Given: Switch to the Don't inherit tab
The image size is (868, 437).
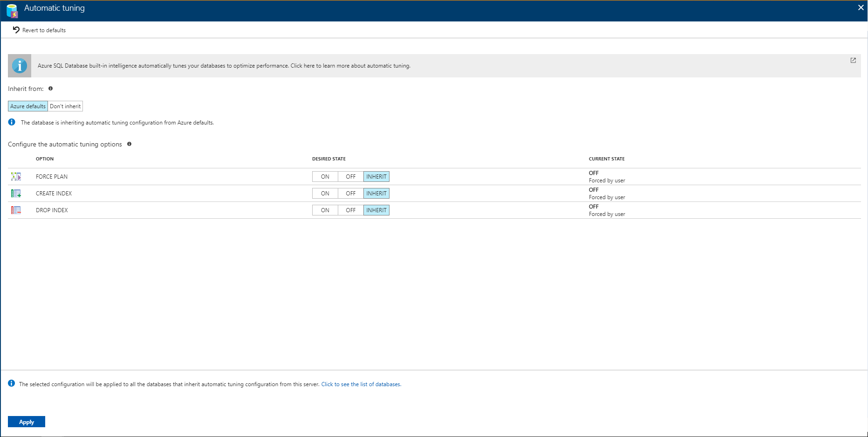Looking at the screenshot, I should coord(65,106).
